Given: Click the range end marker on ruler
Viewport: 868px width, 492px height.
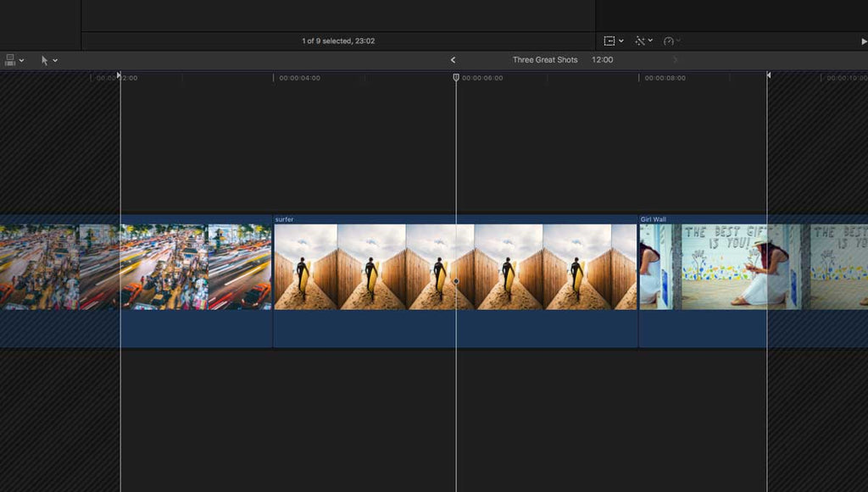Looking at the screenshot, I should pos(768,75).
